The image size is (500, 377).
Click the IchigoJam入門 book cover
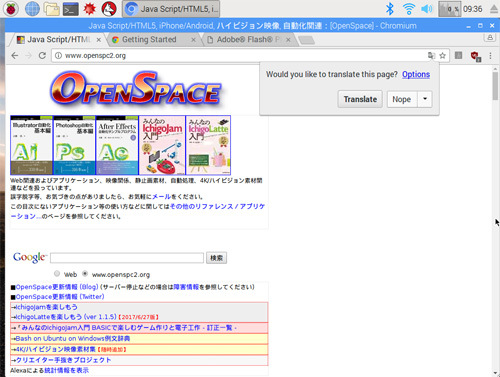tap(162, 145)
